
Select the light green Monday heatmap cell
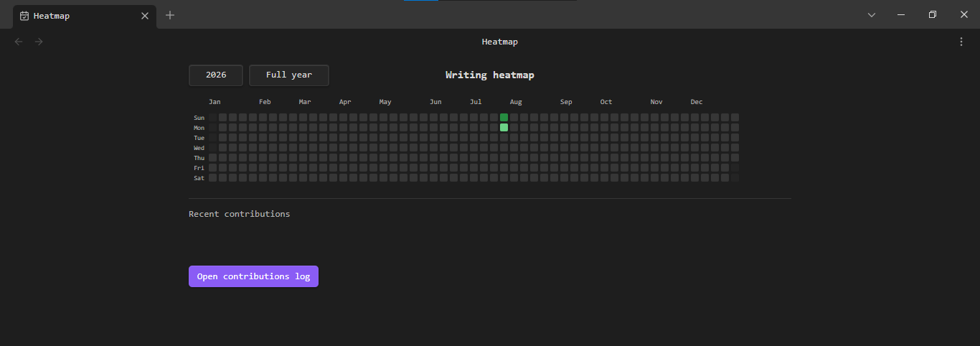click(x=504, y=127)
